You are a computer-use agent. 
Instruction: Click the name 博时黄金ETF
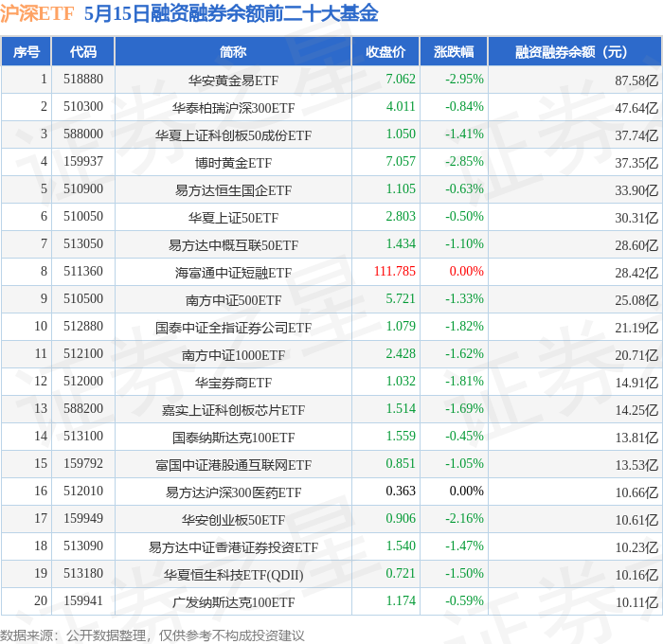click(x=233, y=163)
